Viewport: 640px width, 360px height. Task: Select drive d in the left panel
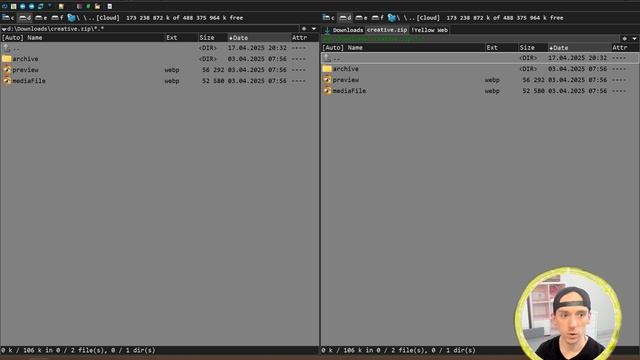click(25, 18)
